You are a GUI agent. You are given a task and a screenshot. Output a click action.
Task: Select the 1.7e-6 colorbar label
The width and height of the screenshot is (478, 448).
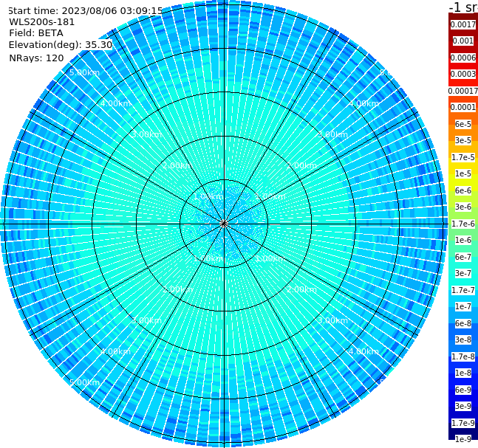coord(463,224)
